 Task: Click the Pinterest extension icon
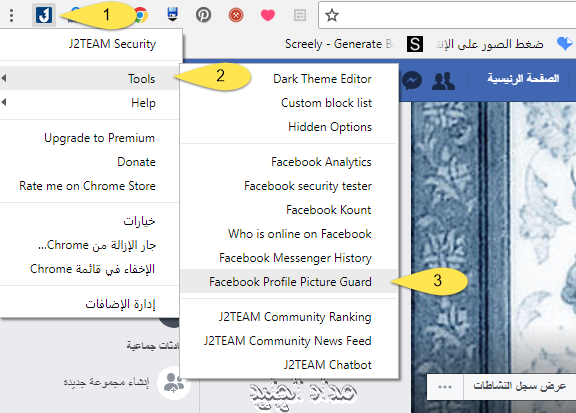(x=204, y=15)
